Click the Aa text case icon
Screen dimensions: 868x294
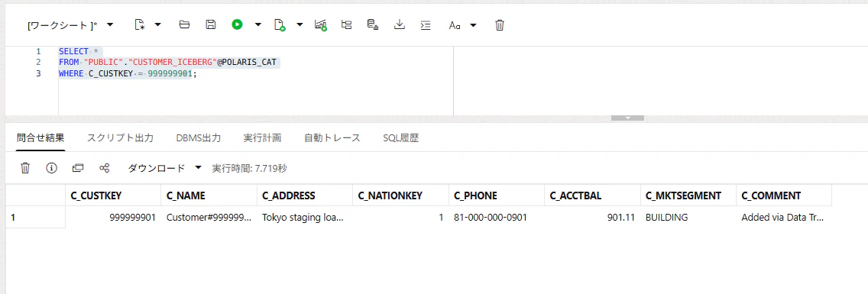[455, 25]
